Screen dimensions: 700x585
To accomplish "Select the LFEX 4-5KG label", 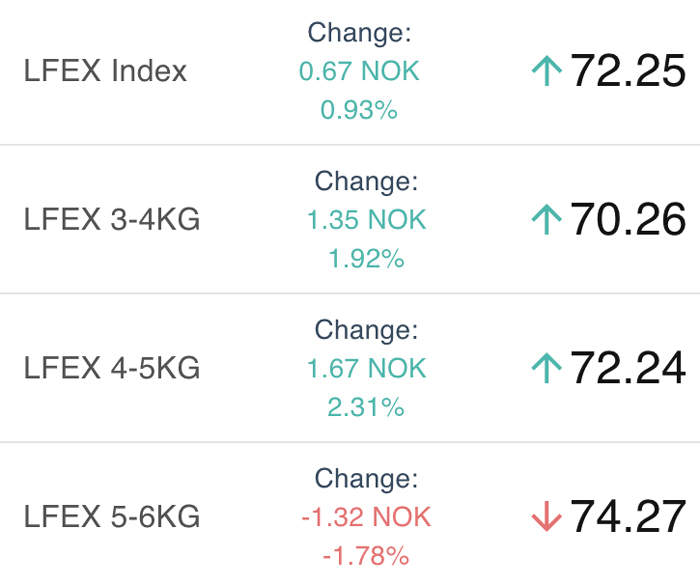I will [x=112, y=368].
